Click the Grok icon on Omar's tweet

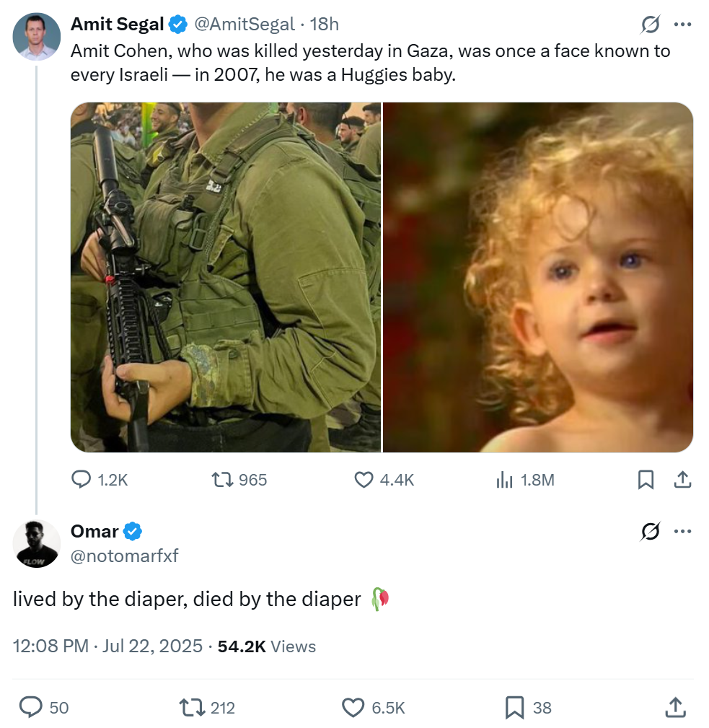pyautogui.click(x=650, y=532)
